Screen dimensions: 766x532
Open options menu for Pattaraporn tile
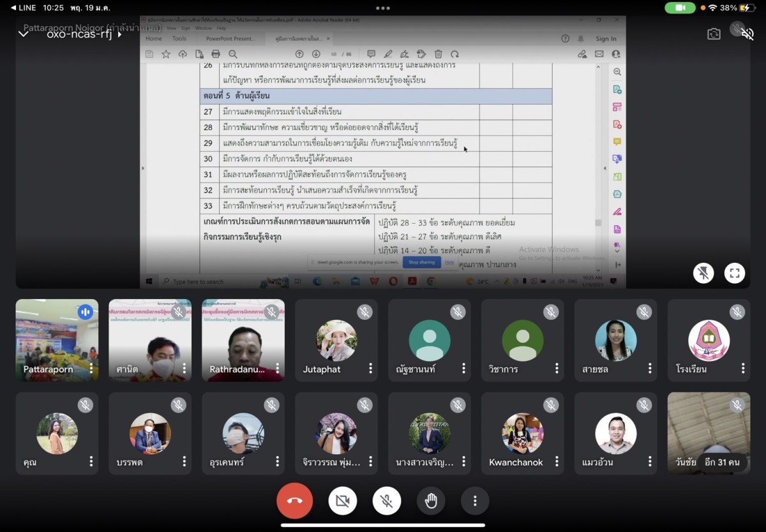[x=91, y=369]
